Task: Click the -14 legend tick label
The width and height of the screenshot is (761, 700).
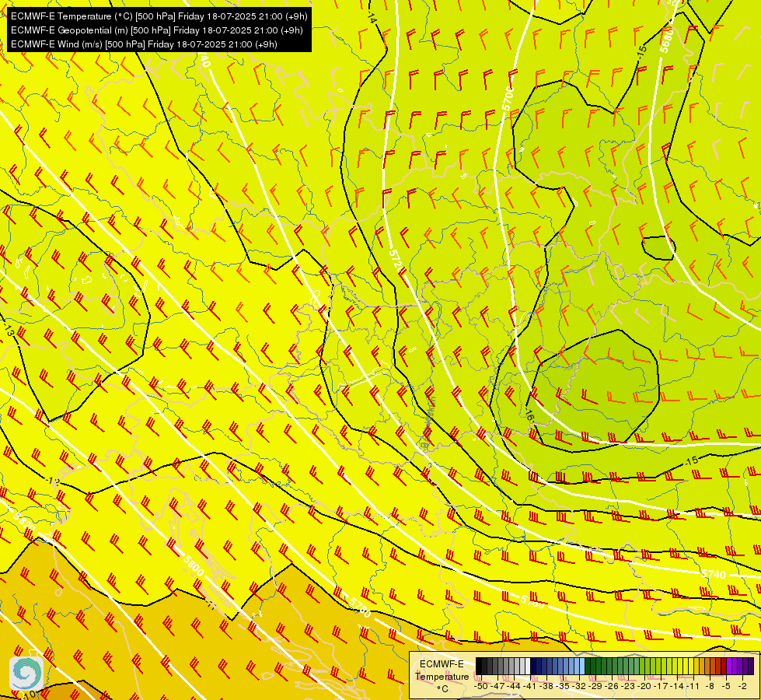Action: 677,687
